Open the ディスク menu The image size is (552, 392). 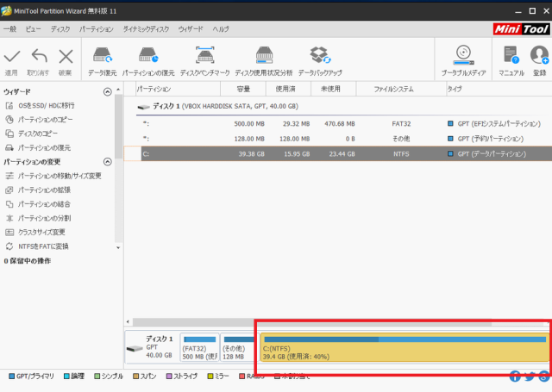60,28
